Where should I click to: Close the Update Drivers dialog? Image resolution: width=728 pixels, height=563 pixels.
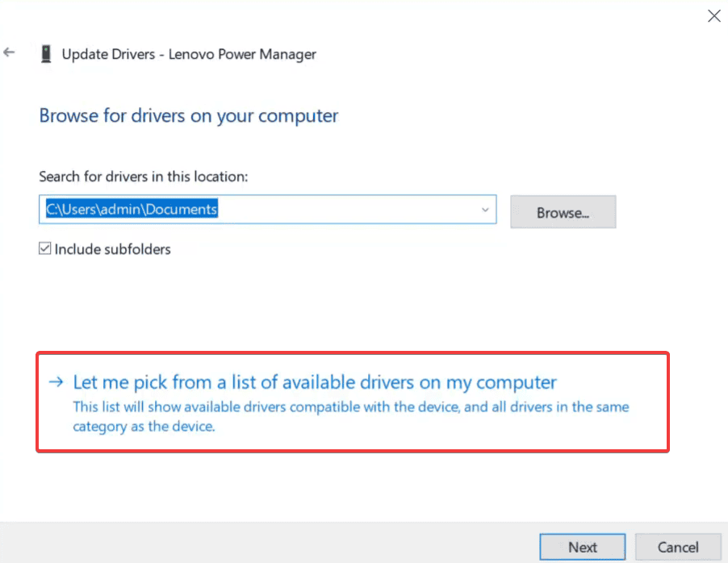(x=713, y=16)
